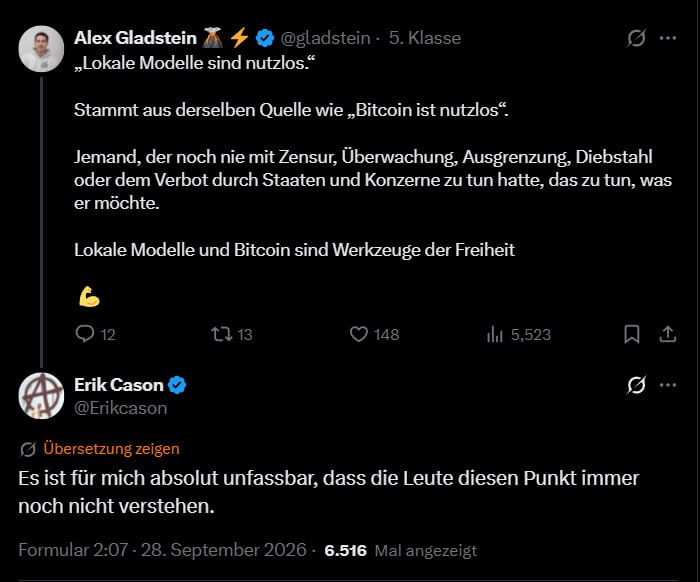This screenshot has height=582, width=700.
Task: Open the @Erikcason handle
Action: coord(121,408)
